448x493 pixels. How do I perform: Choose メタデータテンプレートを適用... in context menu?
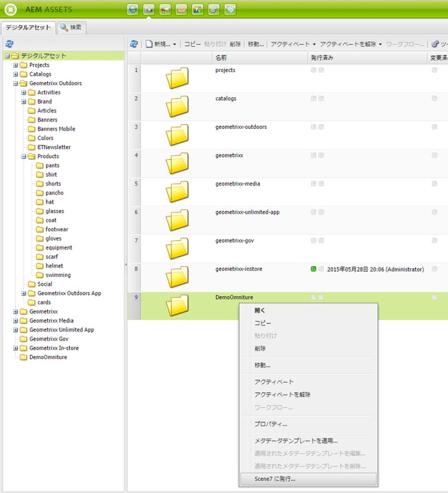[309, 440]
